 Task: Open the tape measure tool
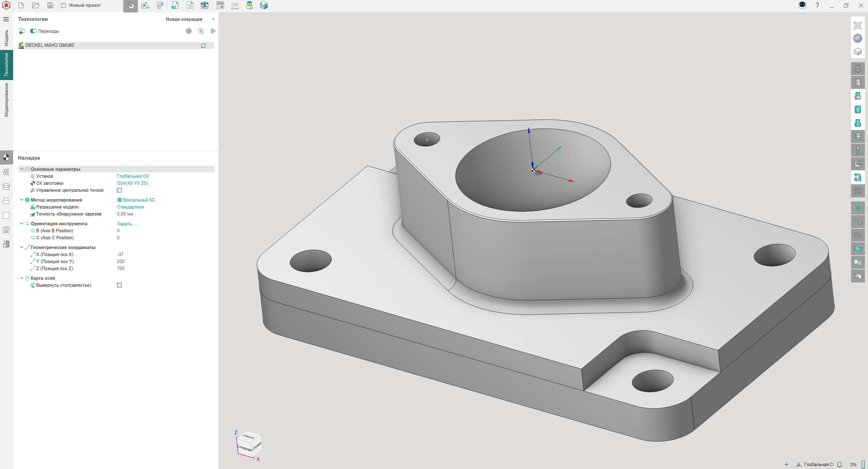pyautogui.click(x=145, y=5)
